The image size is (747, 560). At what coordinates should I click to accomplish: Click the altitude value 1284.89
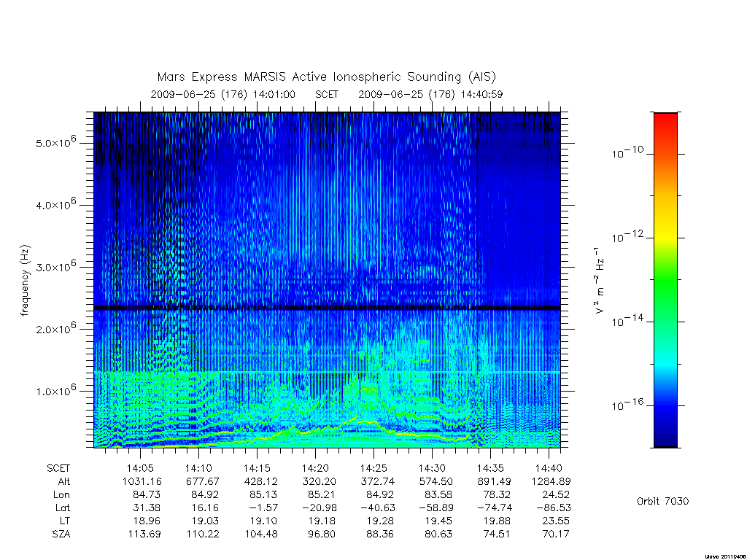[551, 481]
